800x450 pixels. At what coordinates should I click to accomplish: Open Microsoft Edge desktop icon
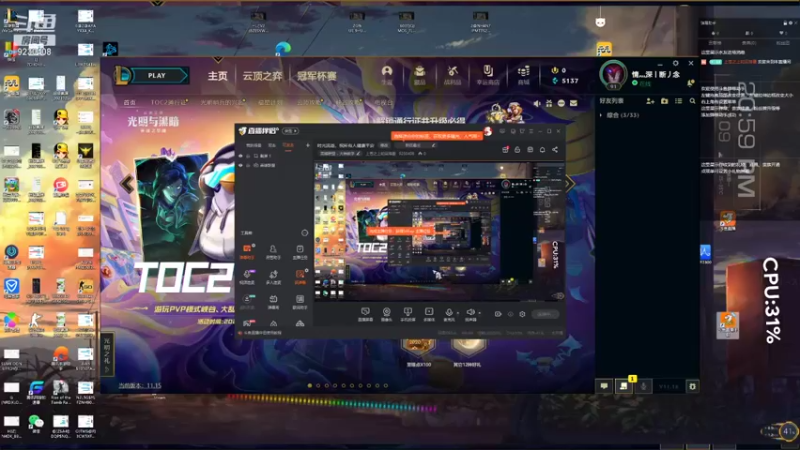click(x=283, y=49)
